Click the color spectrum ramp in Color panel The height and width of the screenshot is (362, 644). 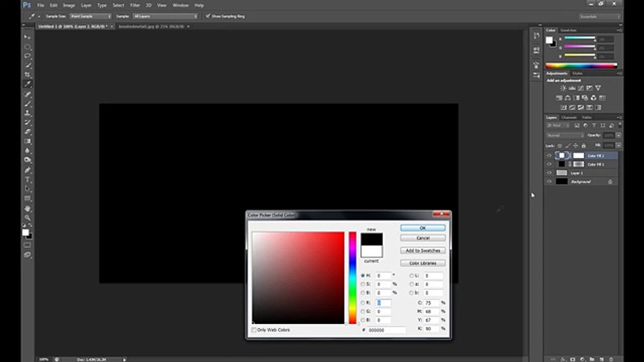click(581, 65)
